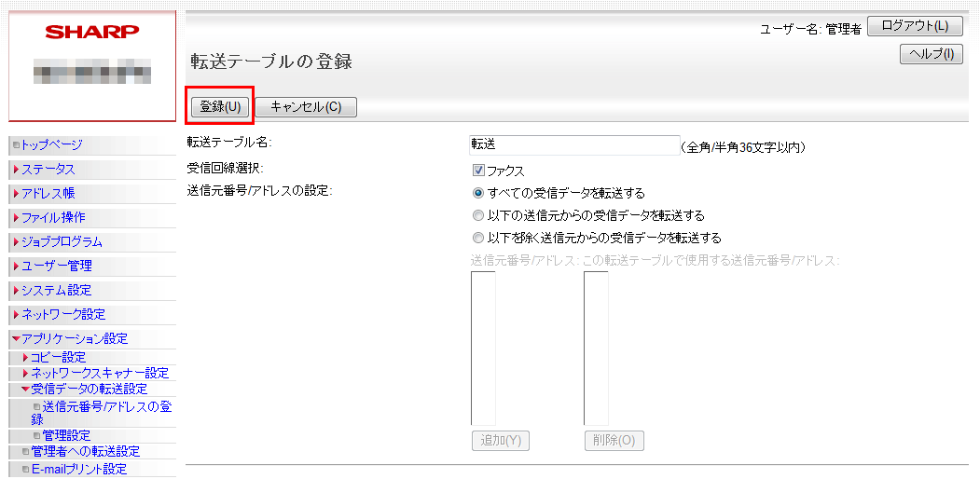Choose 以下を除く送信元からの受信データを転送する radio
Screen dimensions: 980x479
[x=478, y=238]
